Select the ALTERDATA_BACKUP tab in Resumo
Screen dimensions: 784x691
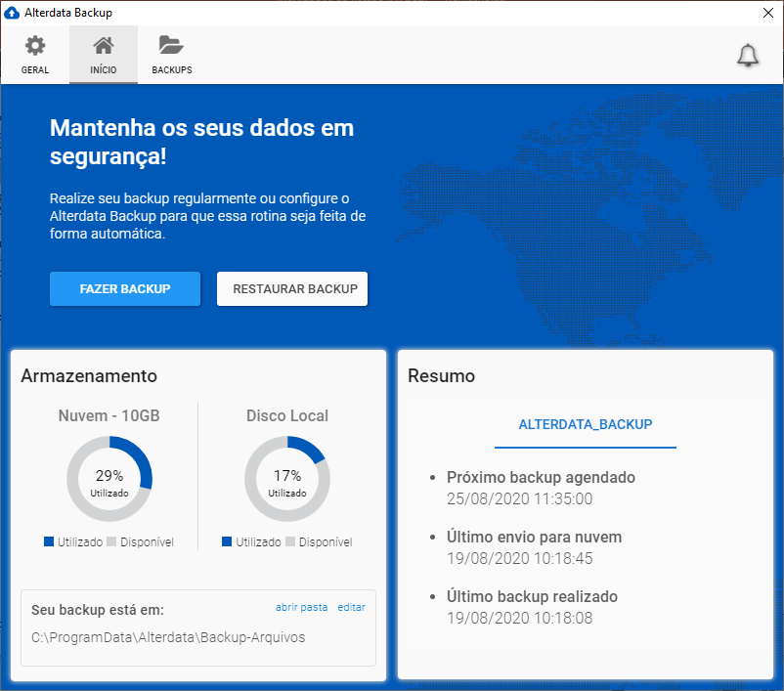pos(585,424)
